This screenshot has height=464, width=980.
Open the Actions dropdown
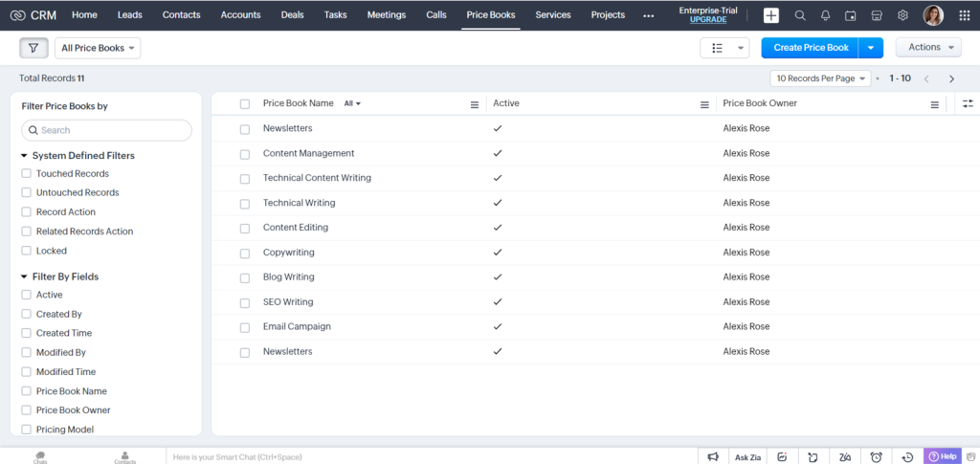(x=928, y=48)
